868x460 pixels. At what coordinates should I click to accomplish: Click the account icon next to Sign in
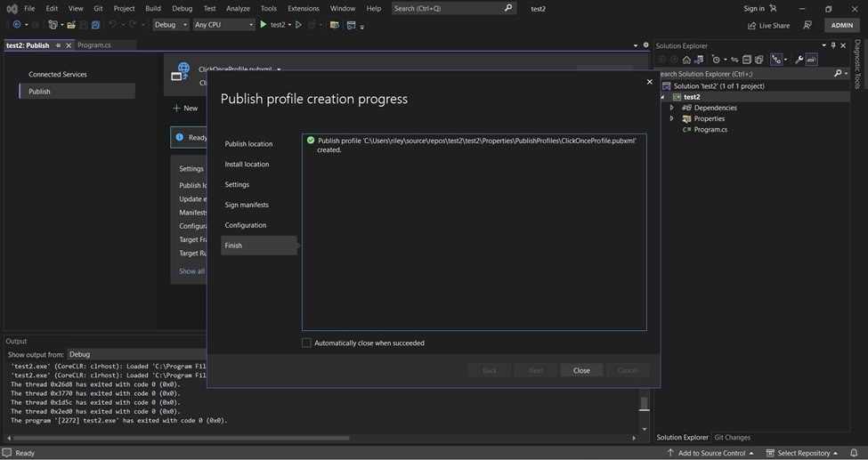[774, 8]
